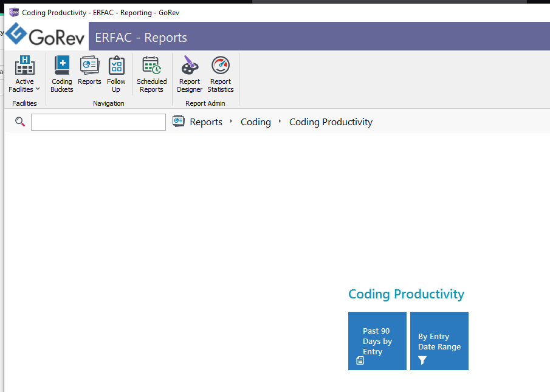Screen dimensions: 550x392
Task: Open the Reports ribbon button
Action: point(89,70)
